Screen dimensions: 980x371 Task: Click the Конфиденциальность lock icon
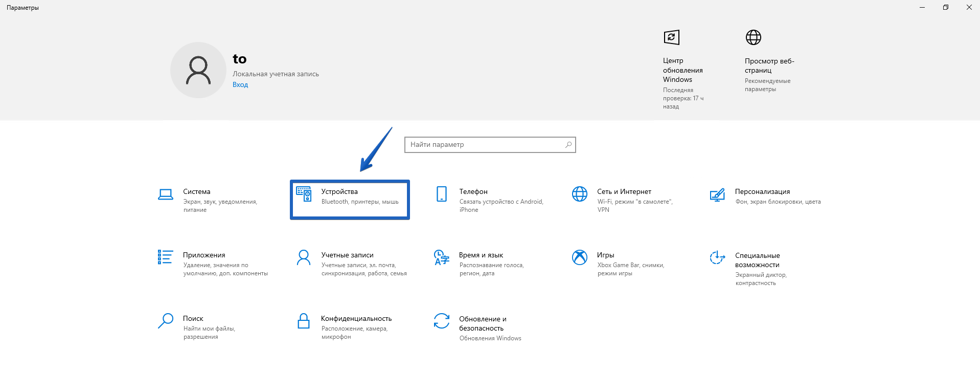304,321
